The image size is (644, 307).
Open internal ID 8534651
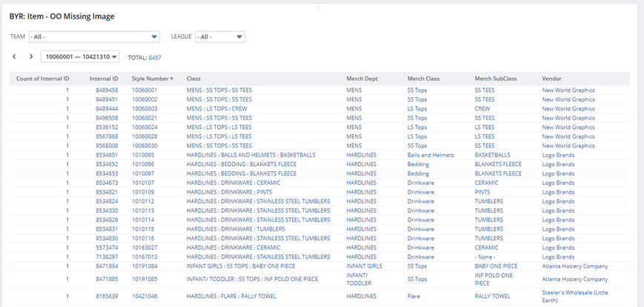click(x=107, y=155)
